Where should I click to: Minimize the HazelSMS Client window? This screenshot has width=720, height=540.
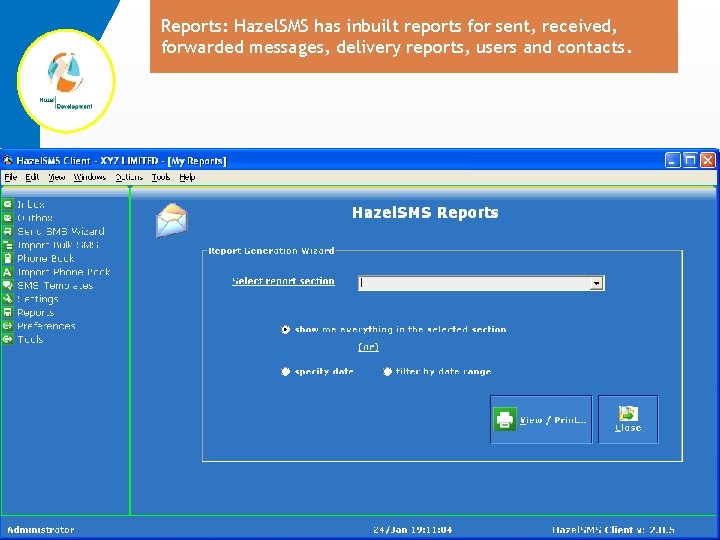[672, 160]
